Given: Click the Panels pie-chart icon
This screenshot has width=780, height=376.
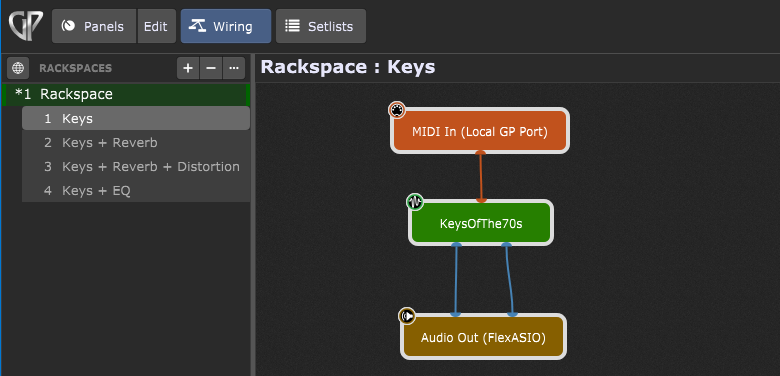Looking at the screenshot, I should click(69, 25).
